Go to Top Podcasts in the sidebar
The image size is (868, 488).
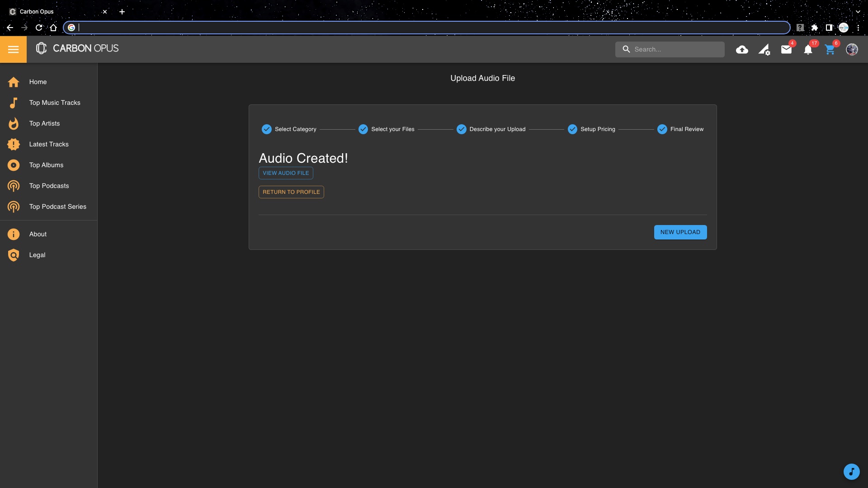click(x=49, y=186)
